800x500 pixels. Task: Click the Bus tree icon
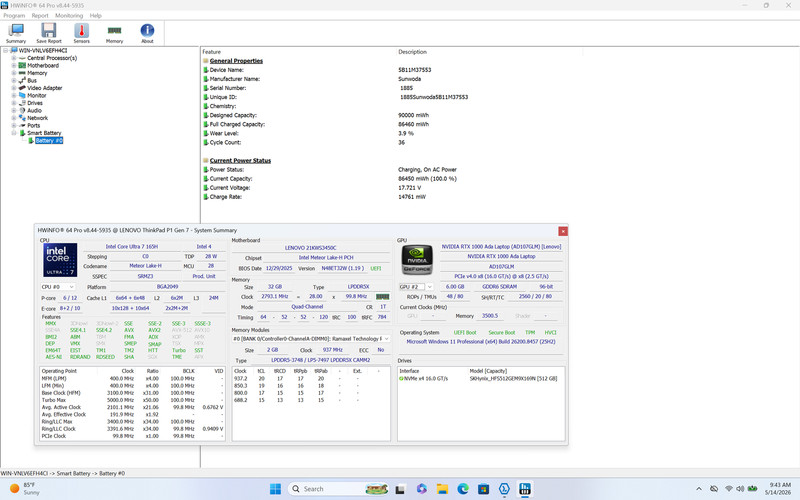[22, 80]
